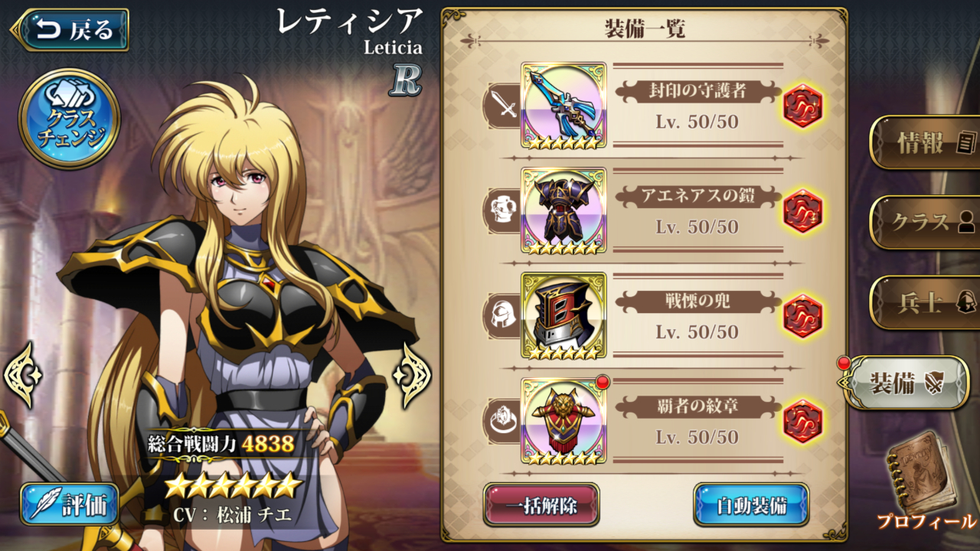Screen dimensions: 980x551
Task: Select the アエネアスの鎧 armor icon
Action: (563, 210)
